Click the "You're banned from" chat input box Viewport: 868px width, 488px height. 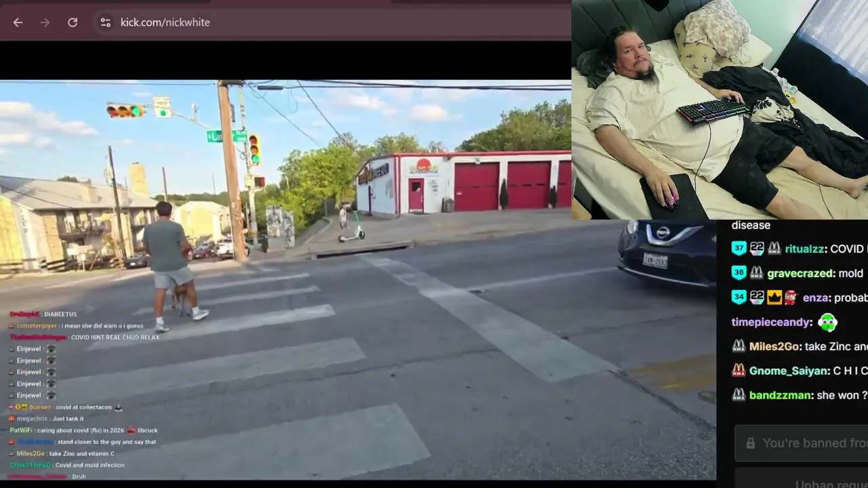[802, 443]
